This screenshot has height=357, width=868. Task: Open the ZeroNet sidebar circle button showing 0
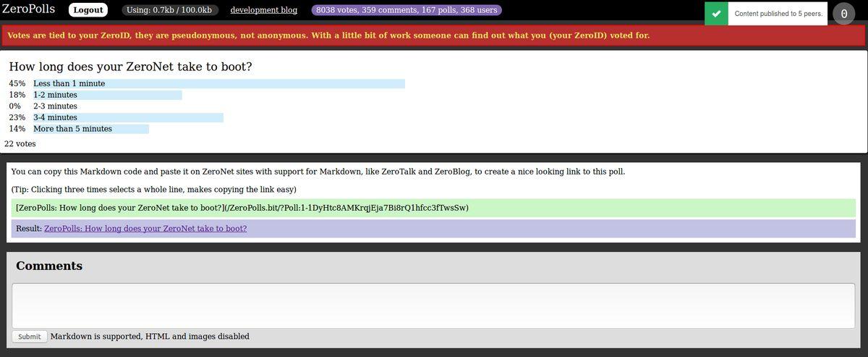(844, 14)
